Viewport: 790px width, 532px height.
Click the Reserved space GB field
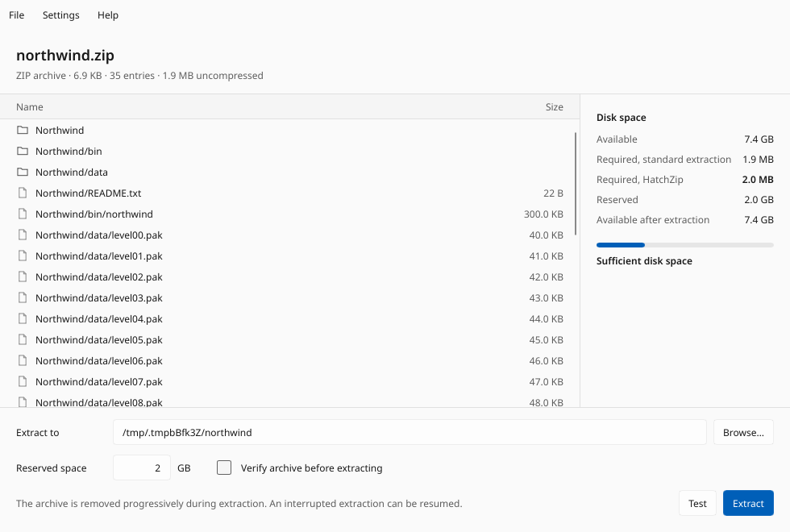(x=142, y=468)
